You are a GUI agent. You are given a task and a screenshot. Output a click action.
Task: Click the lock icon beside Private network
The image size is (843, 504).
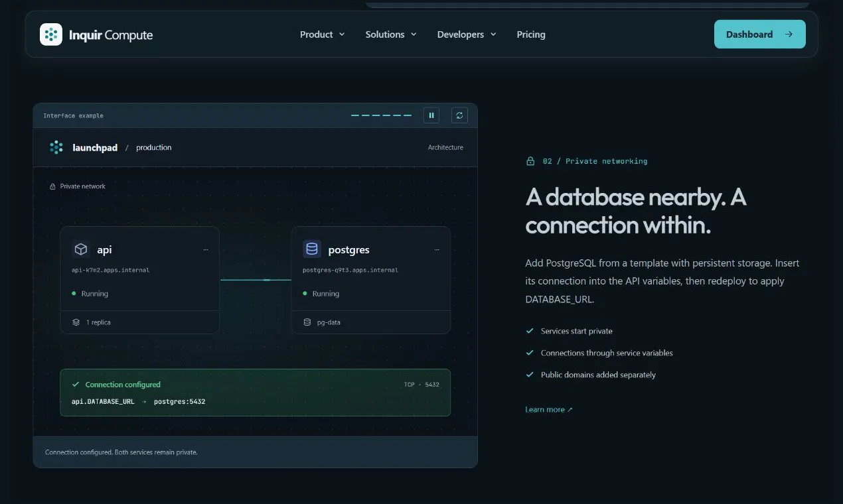point(52,186)
